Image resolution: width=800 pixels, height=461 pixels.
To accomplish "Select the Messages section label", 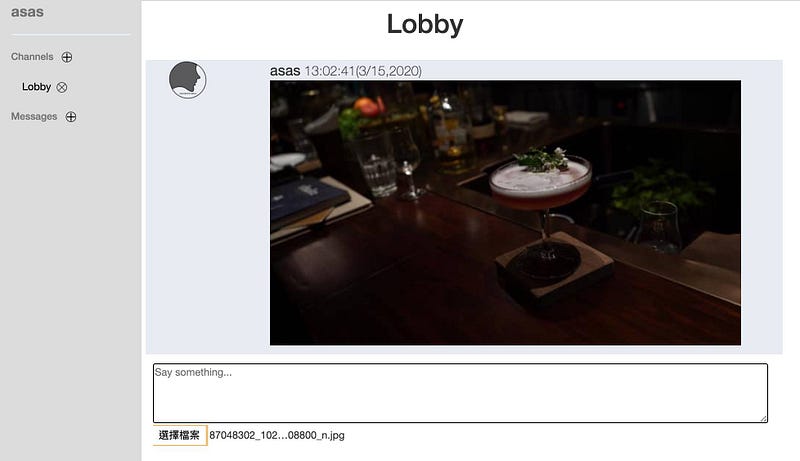I will (34, 117).
